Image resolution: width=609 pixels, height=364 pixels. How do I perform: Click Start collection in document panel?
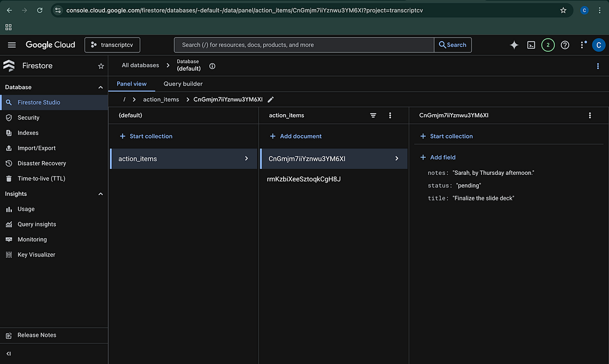447,136
